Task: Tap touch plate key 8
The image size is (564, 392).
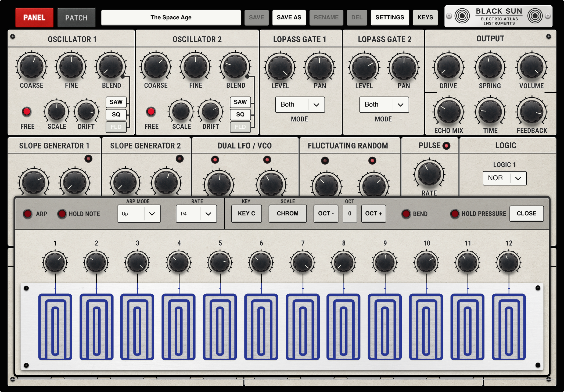Action: [x=344, y=327]
